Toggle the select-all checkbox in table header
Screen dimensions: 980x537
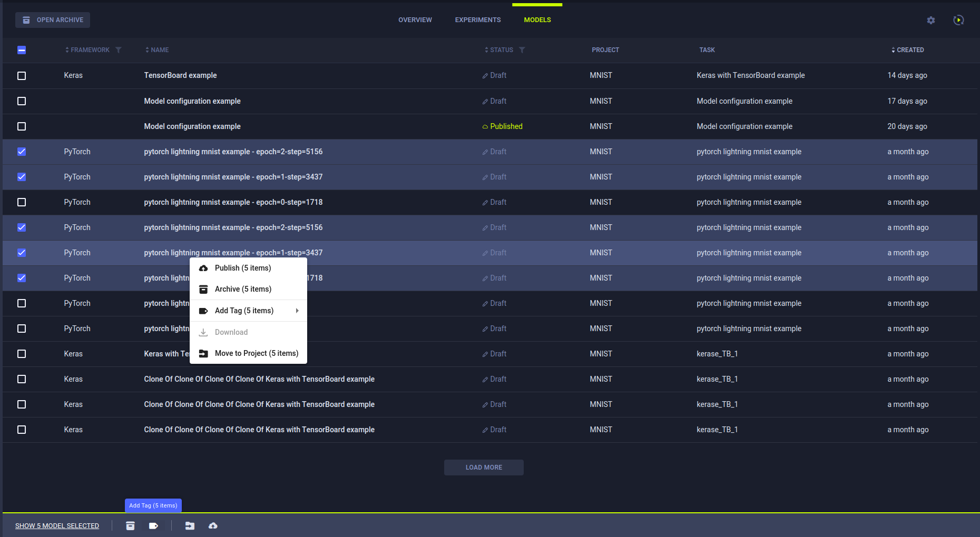22,50
